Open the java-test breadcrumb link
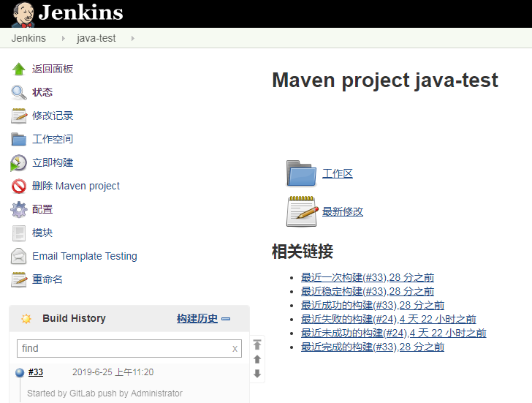This screenshot has height=403, width=532. 96,38
